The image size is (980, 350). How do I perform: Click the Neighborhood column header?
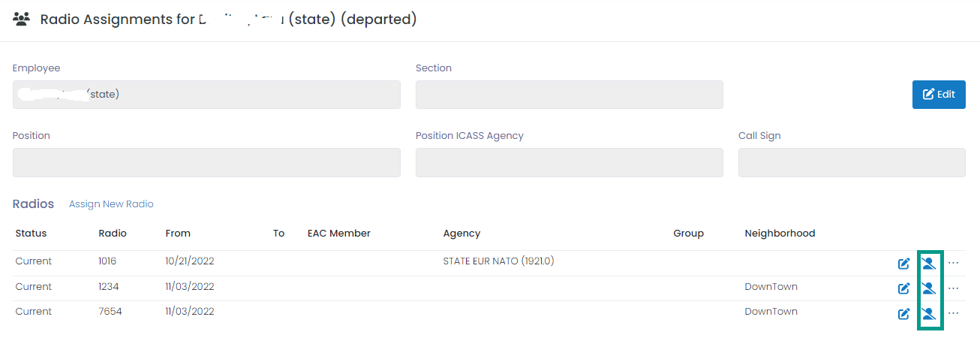click(x=780, y=234)
